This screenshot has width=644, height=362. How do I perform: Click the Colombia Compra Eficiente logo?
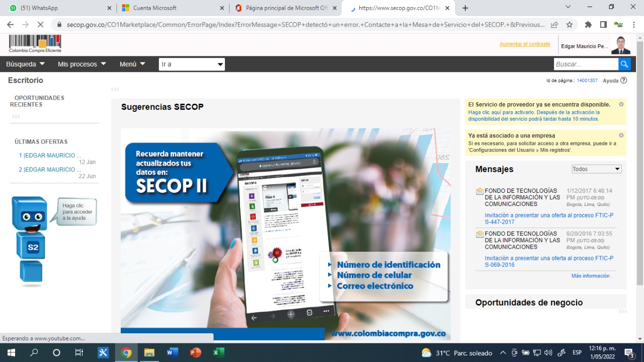point(35,44)
